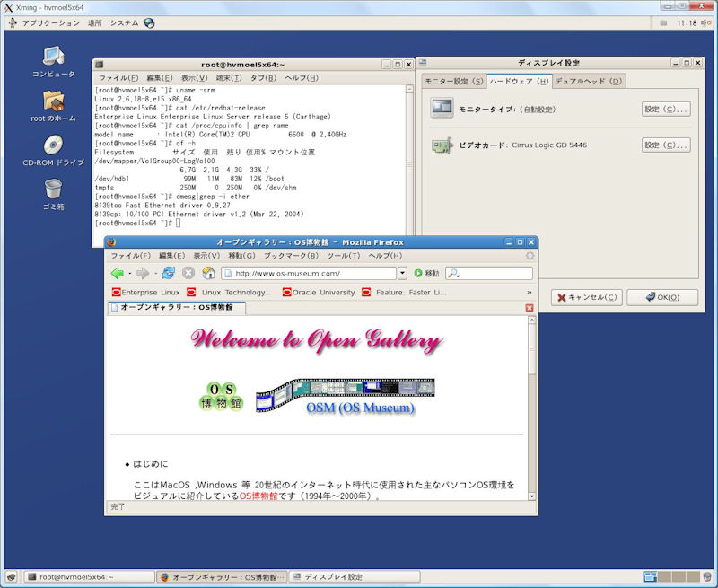The image size is (718, 588).
Task: Open the terminal タブ menu
Action: point(262,78)
